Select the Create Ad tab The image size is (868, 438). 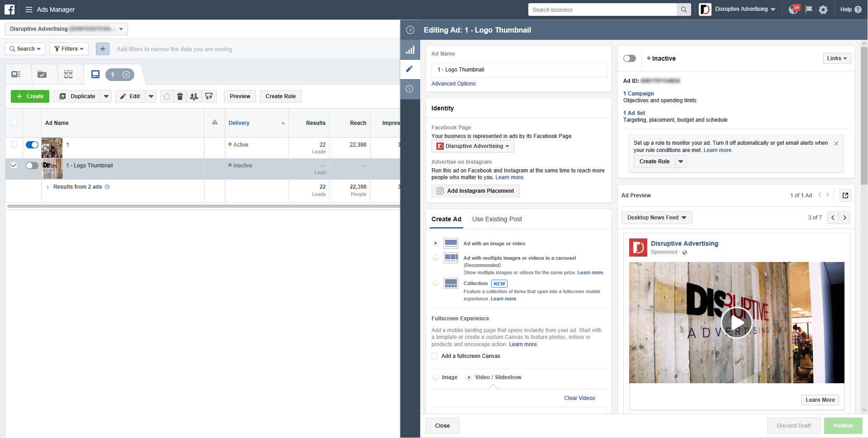tap(446, 219)
